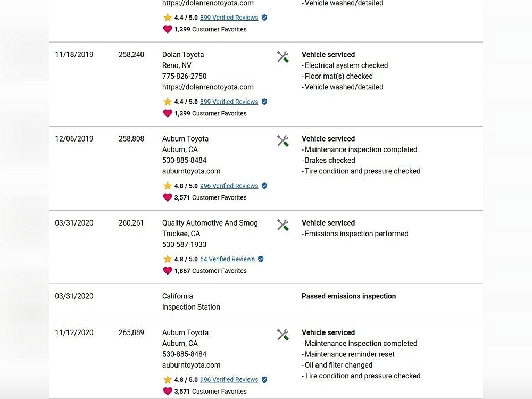Click the heart icon in the 11/18/2019 Dolan Toyota entry
532x399 pixels.
(168, 113)
